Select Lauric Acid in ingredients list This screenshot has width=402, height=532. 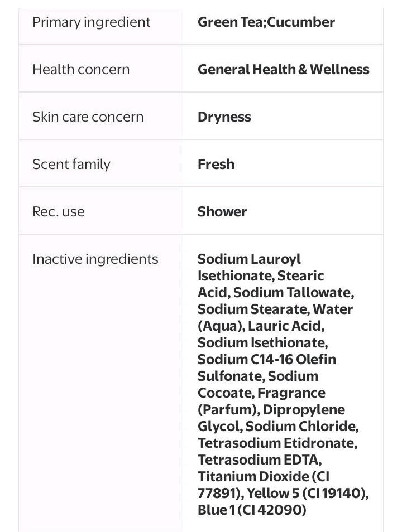click(286, 326)
